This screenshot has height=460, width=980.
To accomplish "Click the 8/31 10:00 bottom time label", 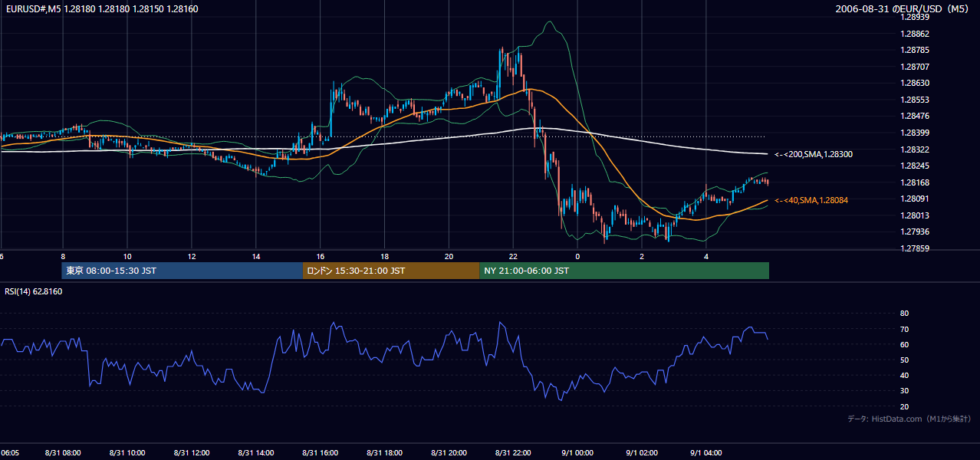I will pyautogui.click(x=127, y=453).
